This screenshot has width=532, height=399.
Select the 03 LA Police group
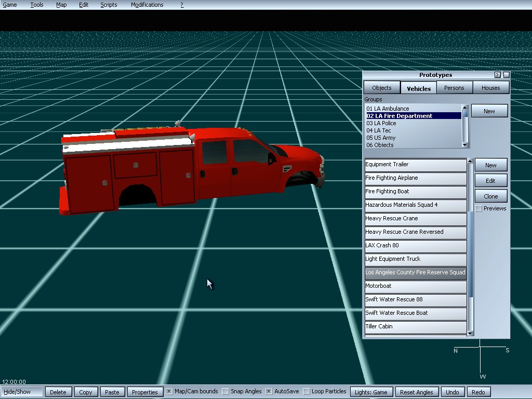point(381,123)
